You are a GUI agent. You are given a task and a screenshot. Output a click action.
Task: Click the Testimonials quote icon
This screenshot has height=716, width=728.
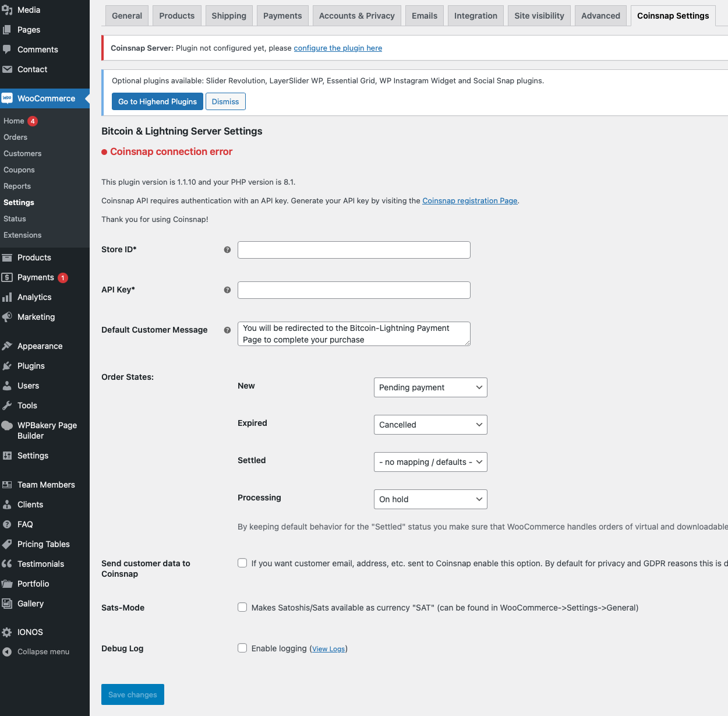click(7, 564)
